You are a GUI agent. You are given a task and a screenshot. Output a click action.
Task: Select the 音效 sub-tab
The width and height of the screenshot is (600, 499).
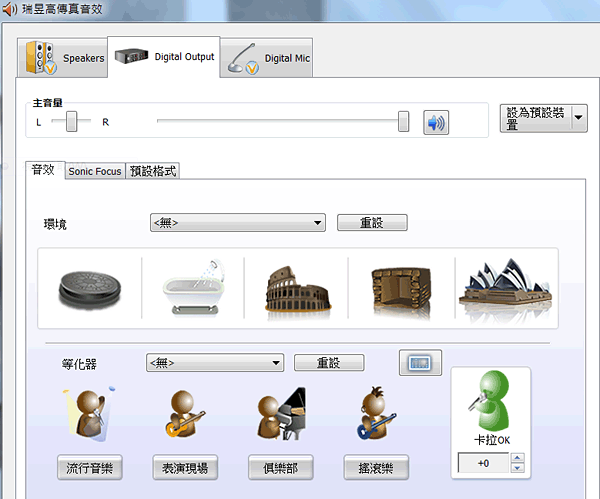44,170
